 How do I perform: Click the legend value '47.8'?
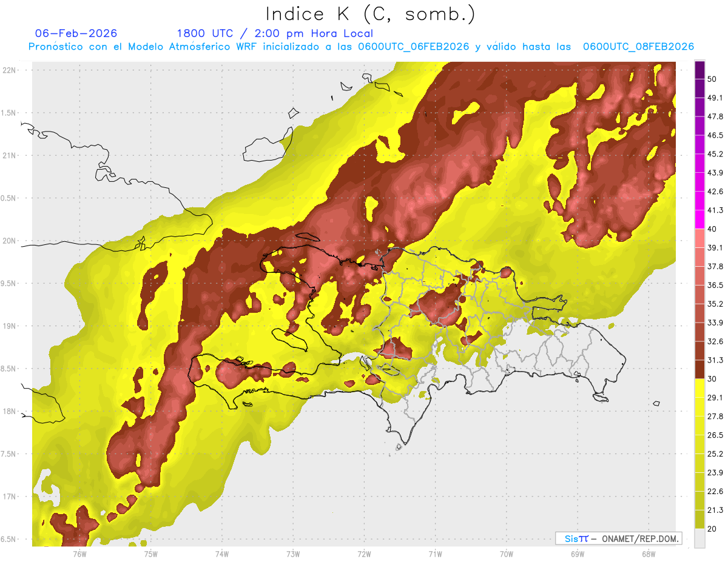click(x=715, y=116)
